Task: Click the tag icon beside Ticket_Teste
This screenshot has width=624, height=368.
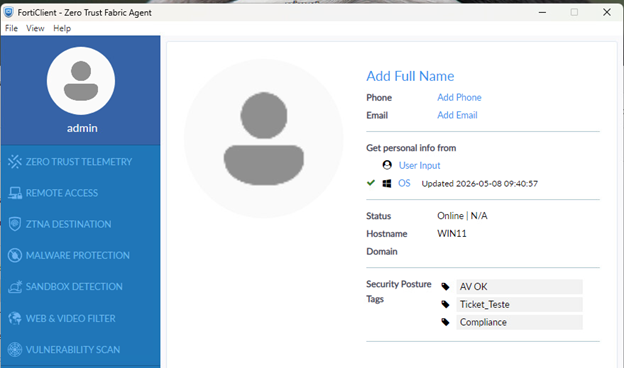Action: (445, 304)
